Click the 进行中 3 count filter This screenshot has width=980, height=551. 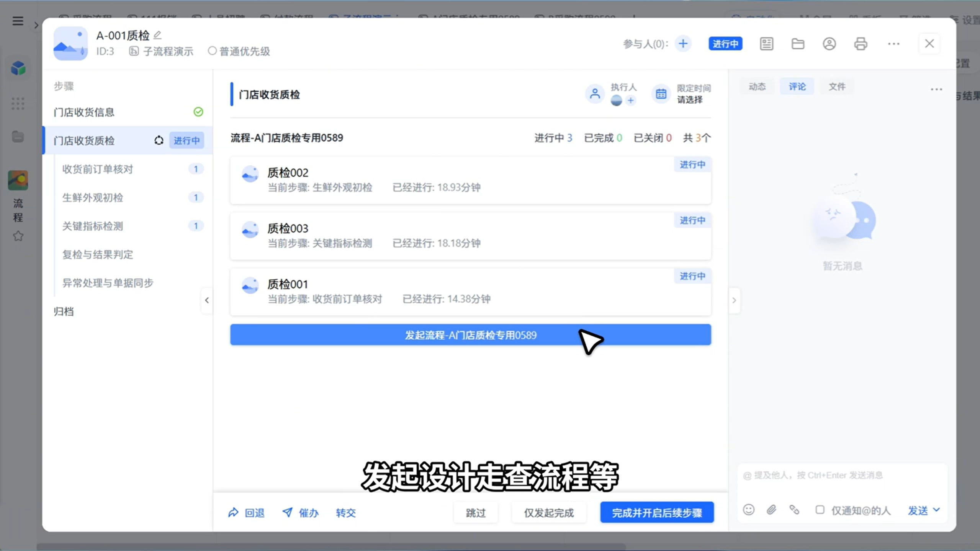(x=553, y=138)
